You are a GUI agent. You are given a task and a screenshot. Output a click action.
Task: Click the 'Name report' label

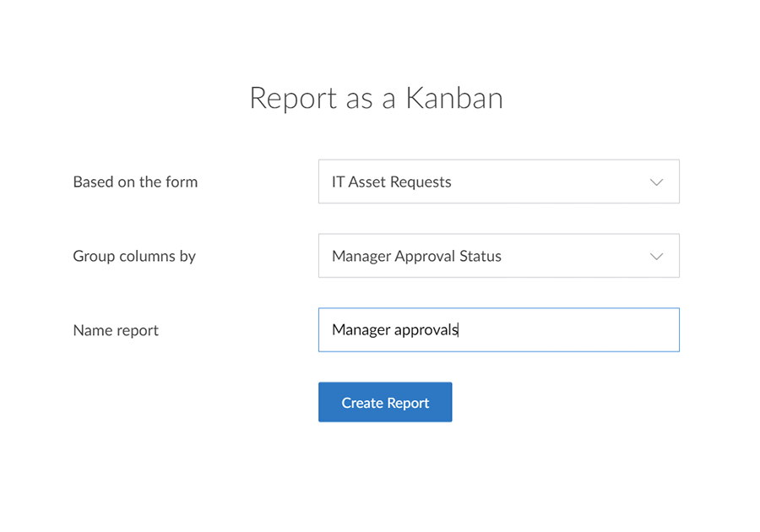tap(116, 330)
